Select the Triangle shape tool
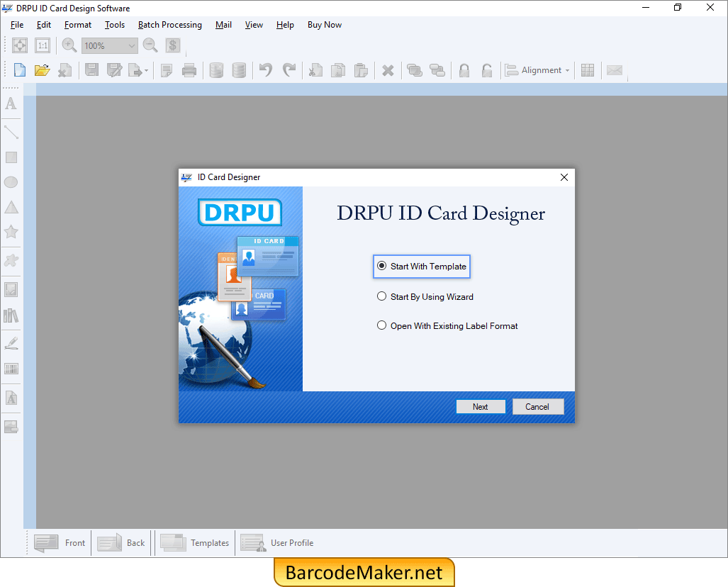This screenshot has height=587, width=728. [x=11, y=207]
